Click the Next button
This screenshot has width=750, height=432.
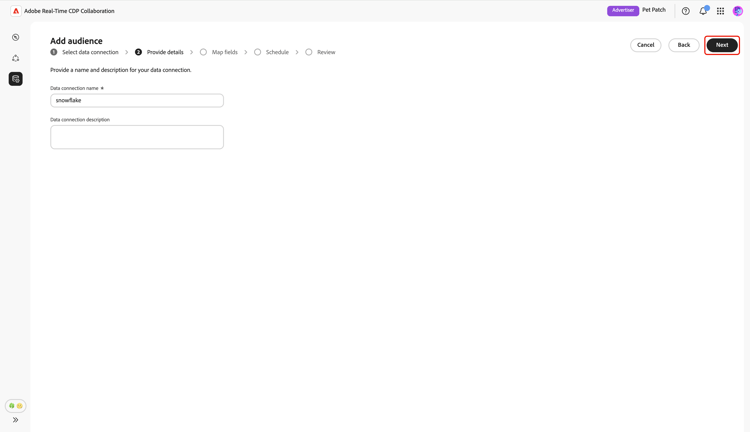pos(722,45)
